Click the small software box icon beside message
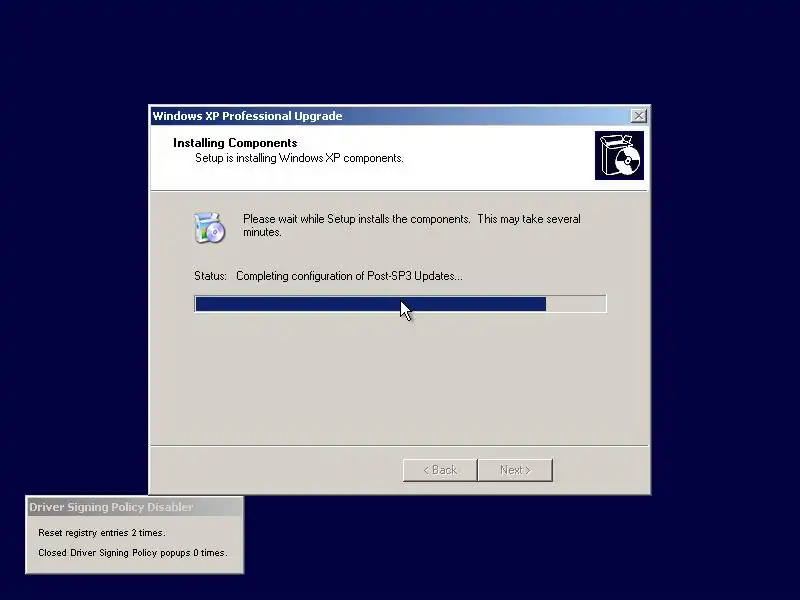 click(x=209, y=228)
